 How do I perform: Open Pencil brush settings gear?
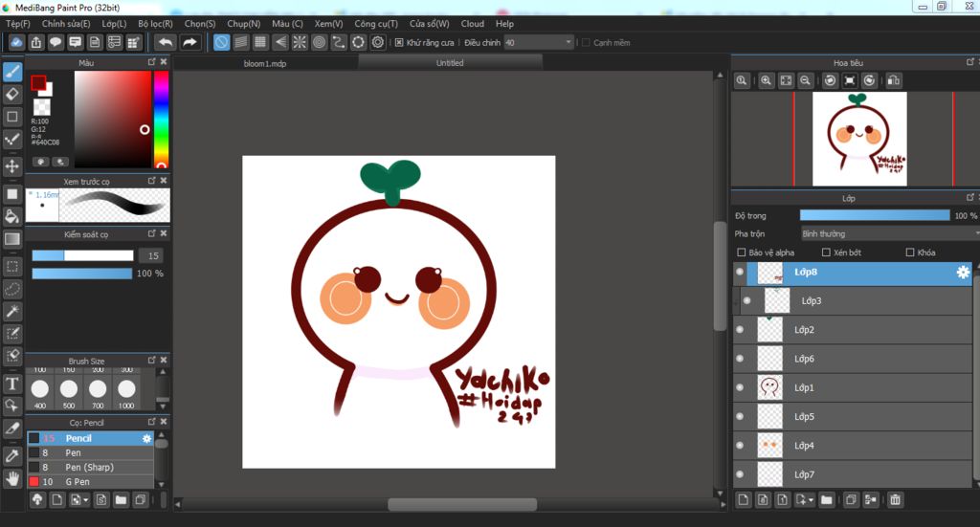(x=146, y=438)
